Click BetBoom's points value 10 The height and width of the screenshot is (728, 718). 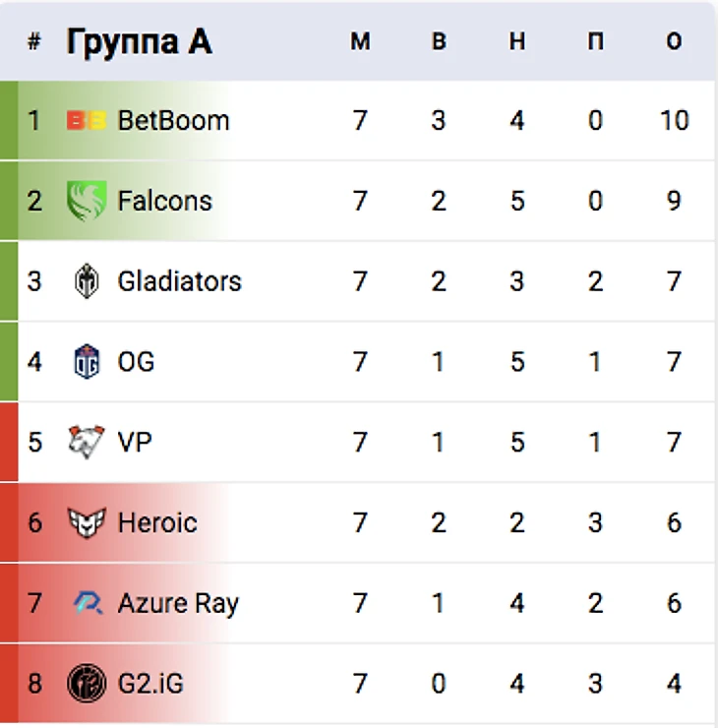tap(674, 121)
